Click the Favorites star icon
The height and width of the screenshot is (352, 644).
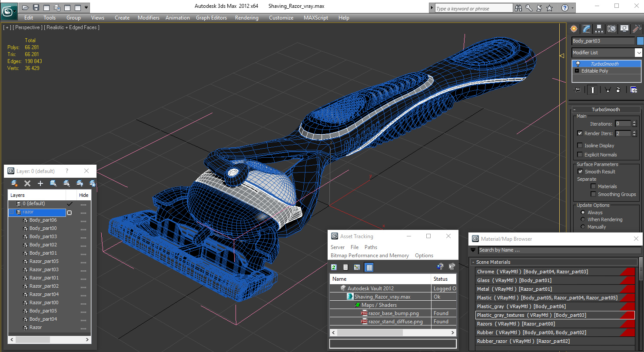550,8
